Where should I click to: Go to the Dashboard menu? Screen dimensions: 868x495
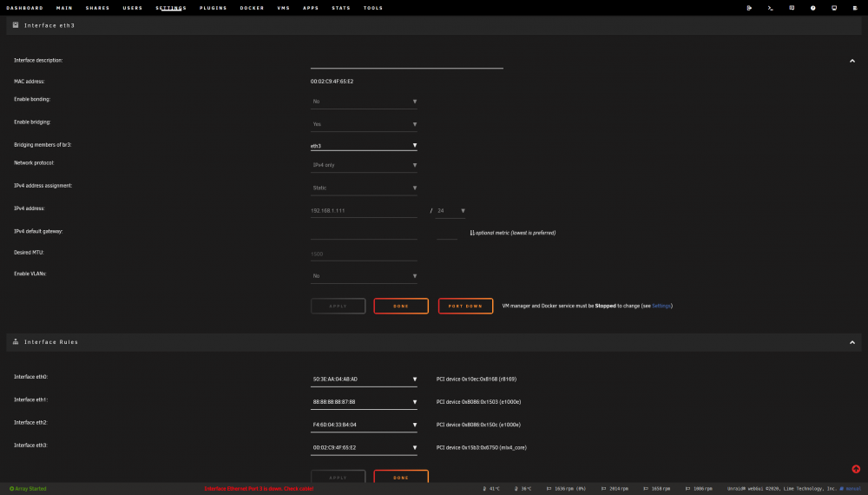click(x=24, y=8)
